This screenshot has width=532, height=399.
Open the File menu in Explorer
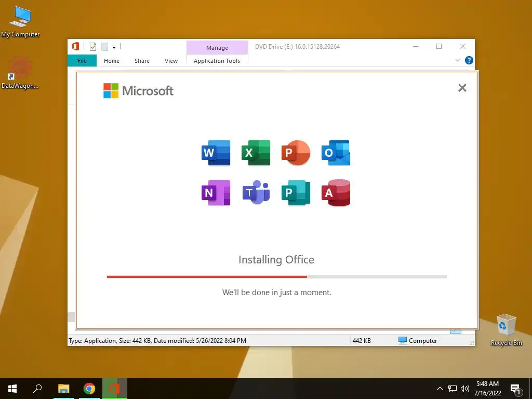[x=82, y=61]
